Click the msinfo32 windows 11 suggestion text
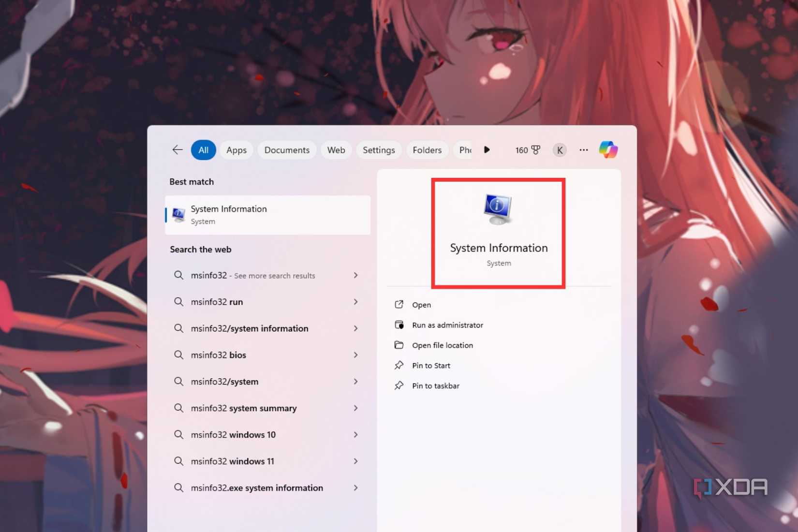This screenshot has height=532, width=798. tap(232, 461)
